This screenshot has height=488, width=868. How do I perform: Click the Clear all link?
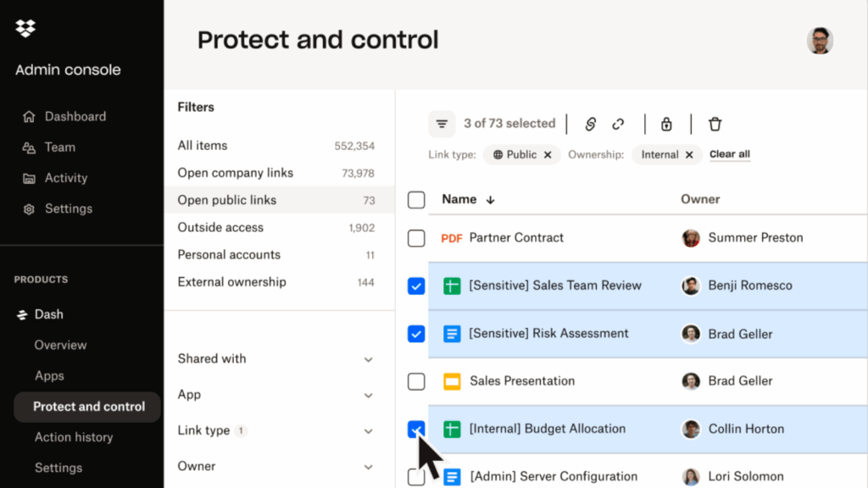point(729,154)
